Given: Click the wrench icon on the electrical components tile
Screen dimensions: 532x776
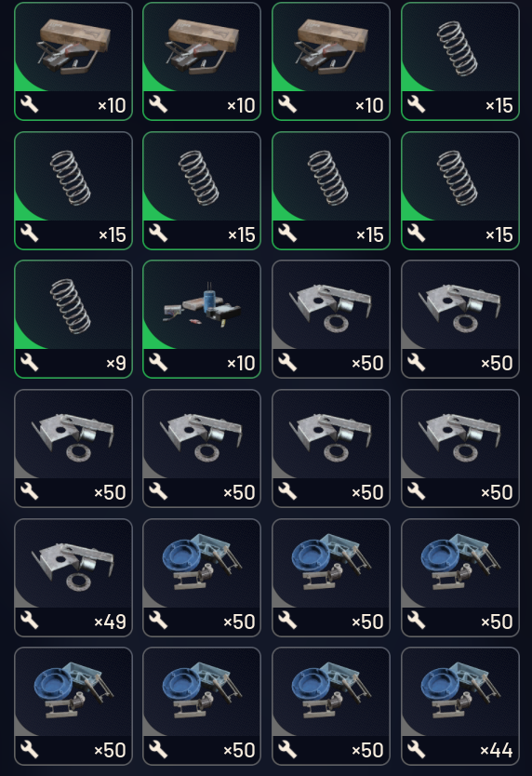Looking at the screenshot, I should pyautogui.click(x=158, y=363).
